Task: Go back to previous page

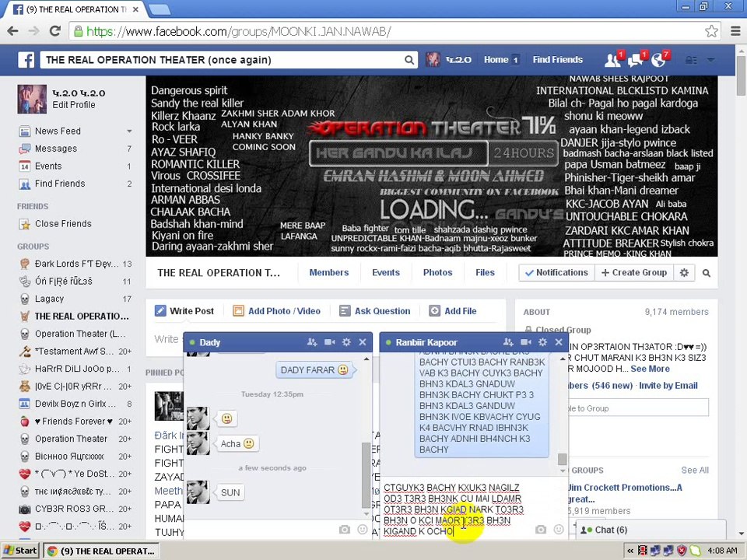Action: click(x=13, y=31)
